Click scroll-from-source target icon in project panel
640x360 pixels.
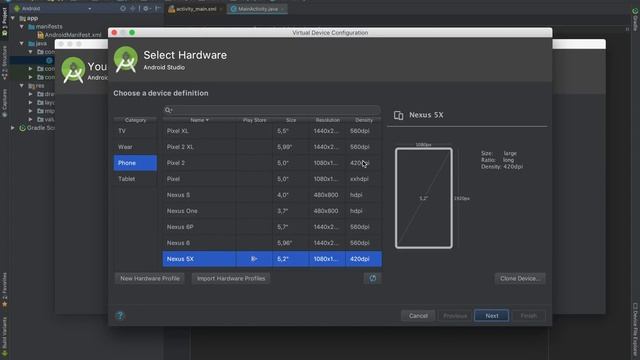coord(123,8)
